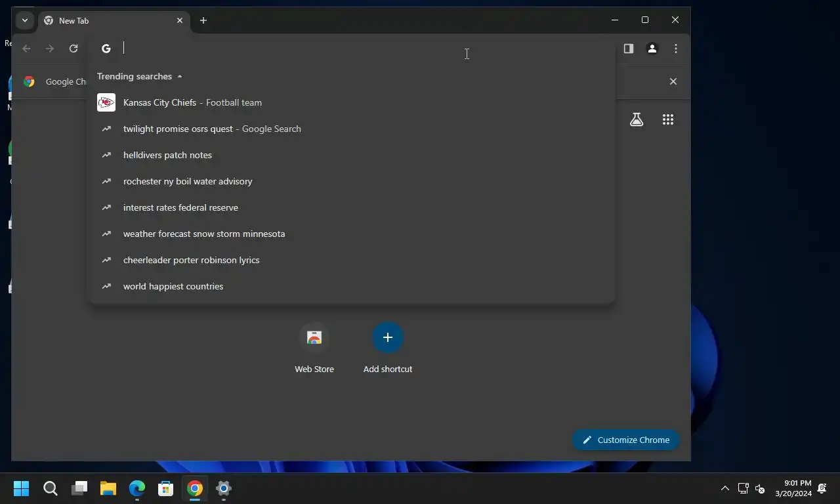Screen dimensions: 840x504
Task: Open the profile avatar icon
Action: 652,49
